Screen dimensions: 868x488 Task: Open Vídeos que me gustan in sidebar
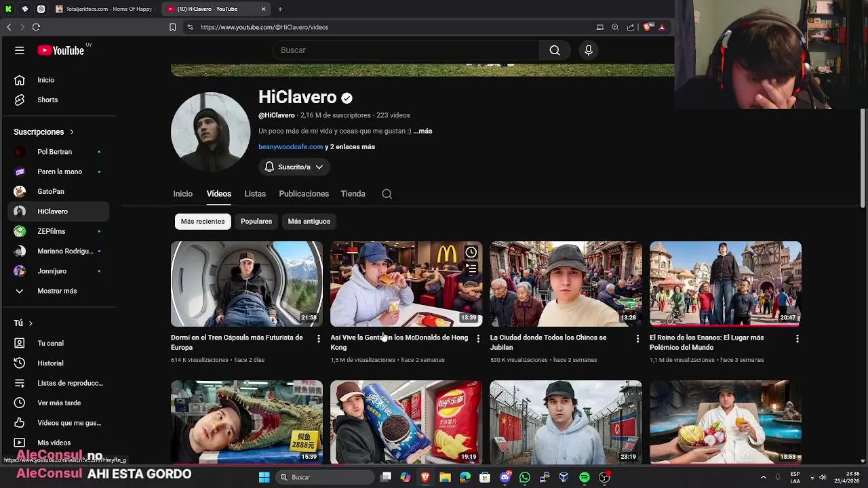[58, 423]
